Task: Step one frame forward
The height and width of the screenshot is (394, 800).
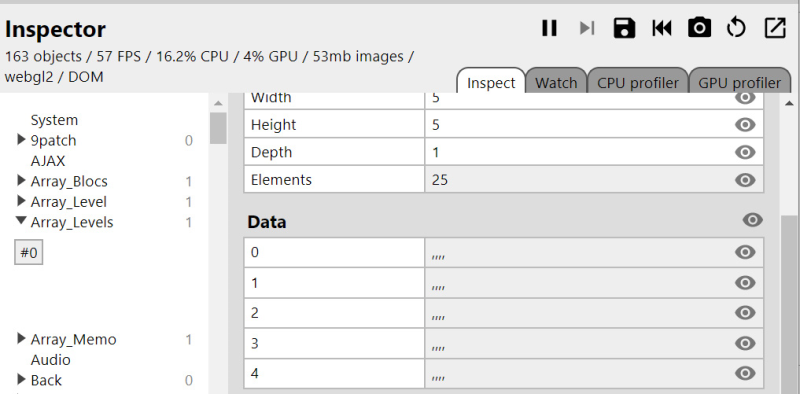Action: click(x=587, y=28)
